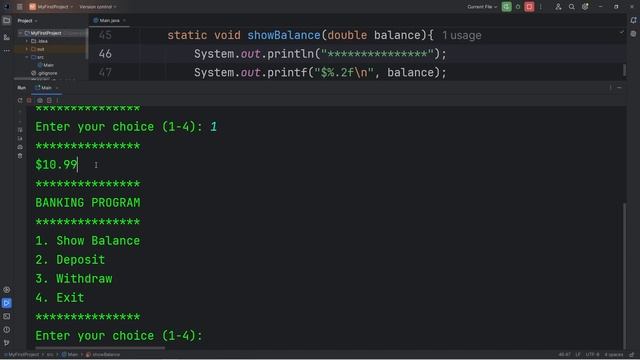The height and width of the screenshot is (360, 640).
Task: Click the editor vertical scrollbar thumb
Action: (624, 70)
